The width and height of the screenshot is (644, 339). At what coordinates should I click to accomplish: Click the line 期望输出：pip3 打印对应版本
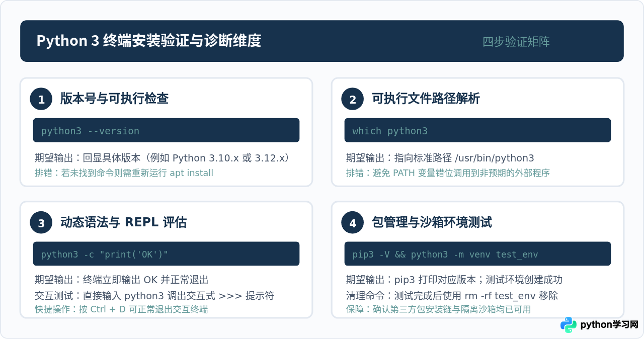point(454,280)
